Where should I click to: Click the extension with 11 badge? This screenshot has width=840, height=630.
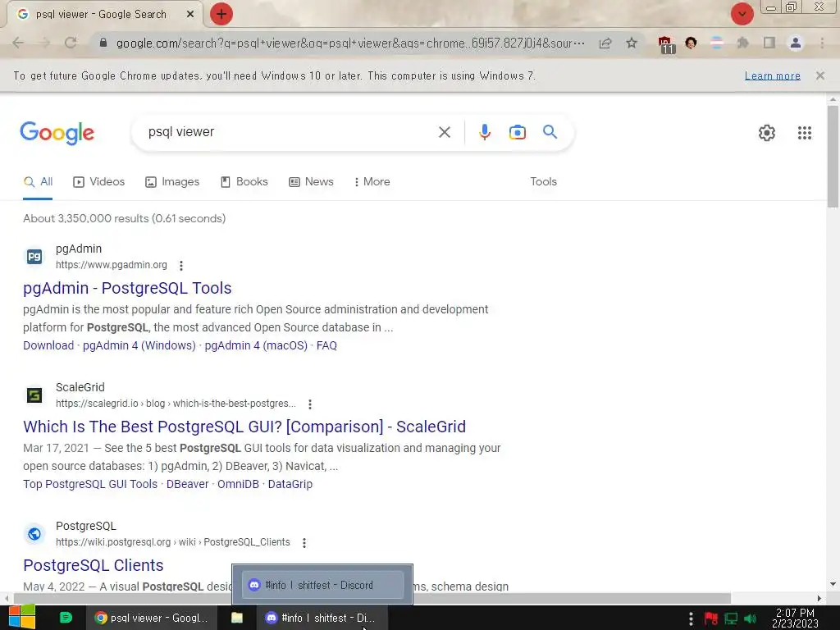pos(666,44)
